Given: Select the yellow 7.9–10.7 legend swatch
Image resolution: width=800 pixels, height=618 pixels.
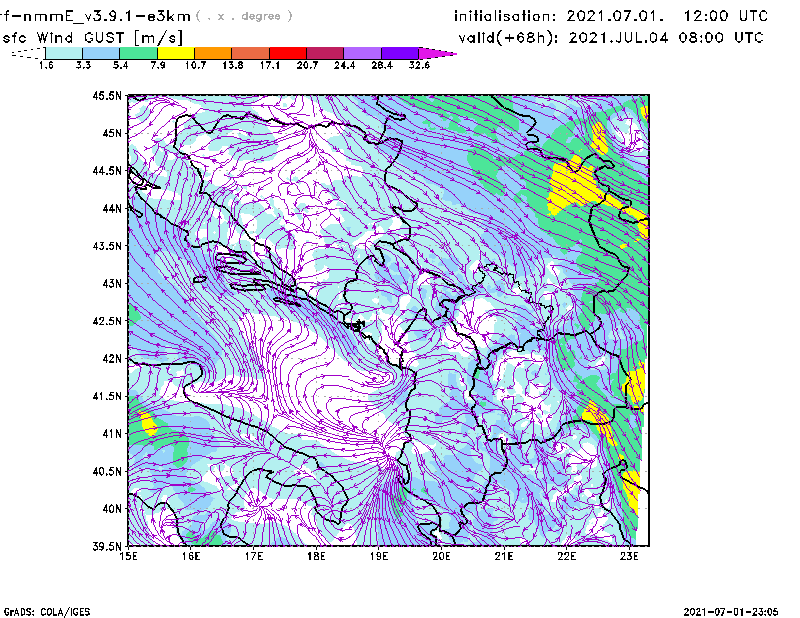Looking at the screenshot, I should pos(176,53).
